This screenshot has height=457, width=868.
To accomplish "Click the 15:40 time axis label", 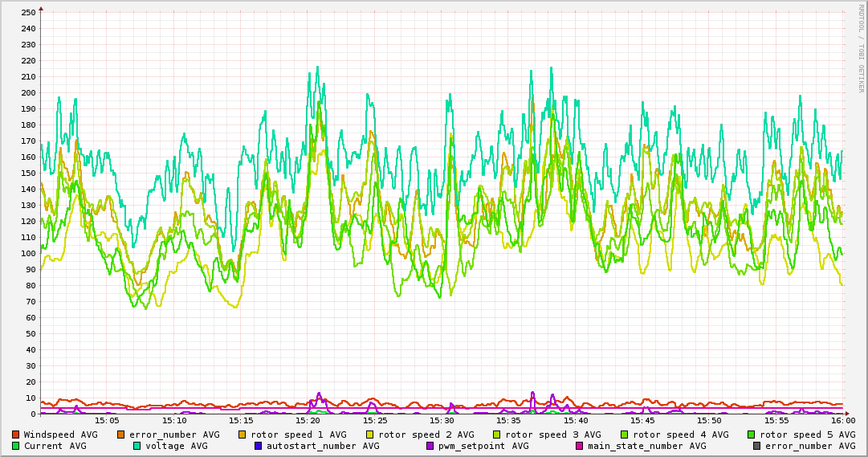I will pyautogui.click(x=576, y=421).
